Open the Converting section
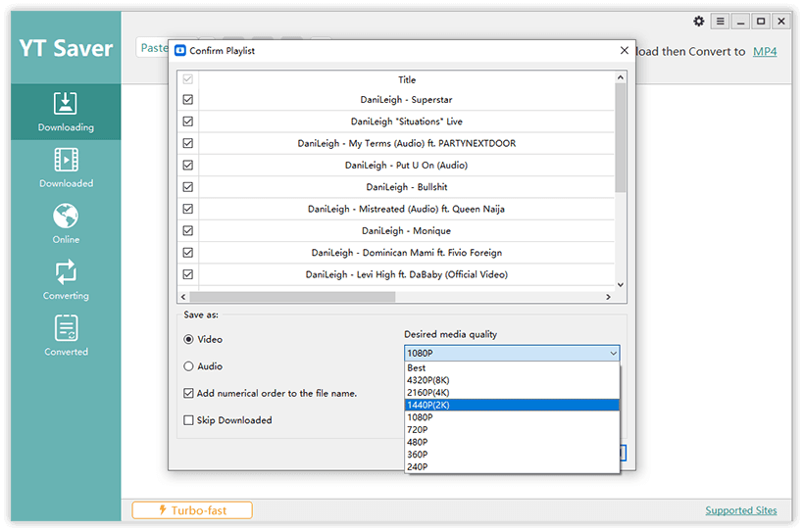804x532 pixels. point(66,280)
